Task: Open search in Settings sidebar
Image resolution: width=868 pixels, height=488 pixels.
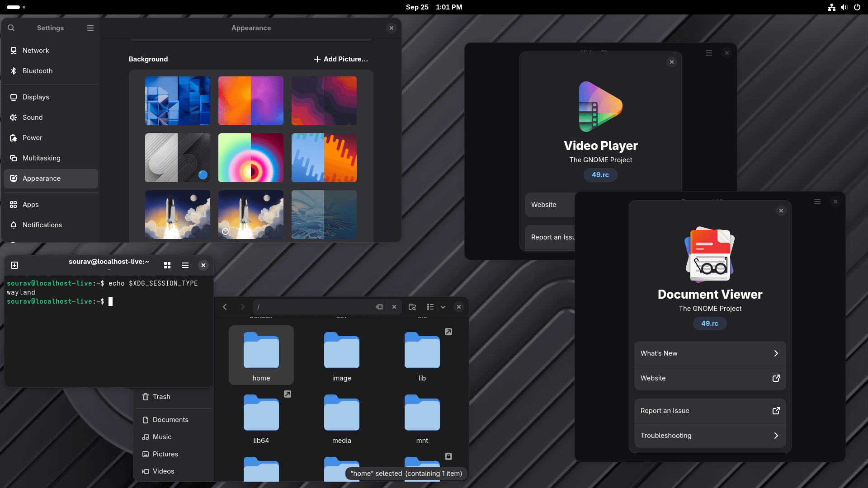Action: pyautogui.click(x=11, y=28)
